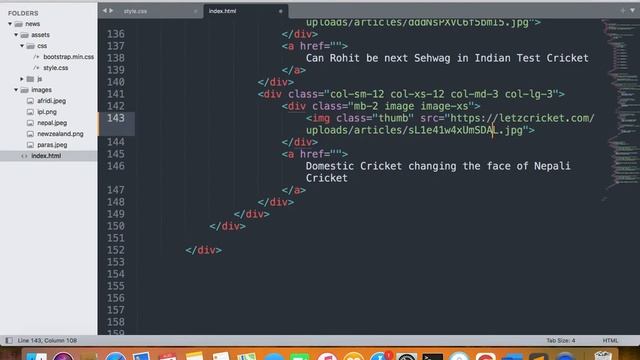Open Terminal from the Dock

[x=433, y=357]
